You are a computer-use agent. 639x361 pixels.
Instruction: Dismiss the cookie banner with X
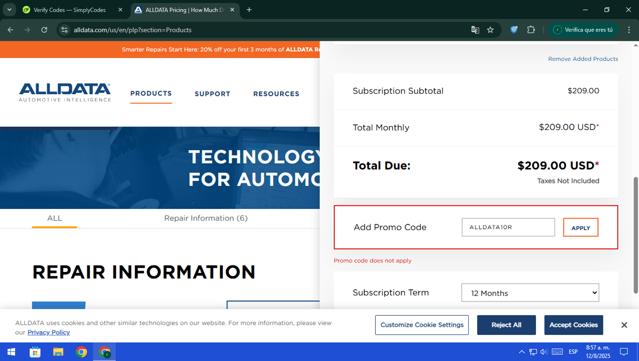(x=624, y=325)
